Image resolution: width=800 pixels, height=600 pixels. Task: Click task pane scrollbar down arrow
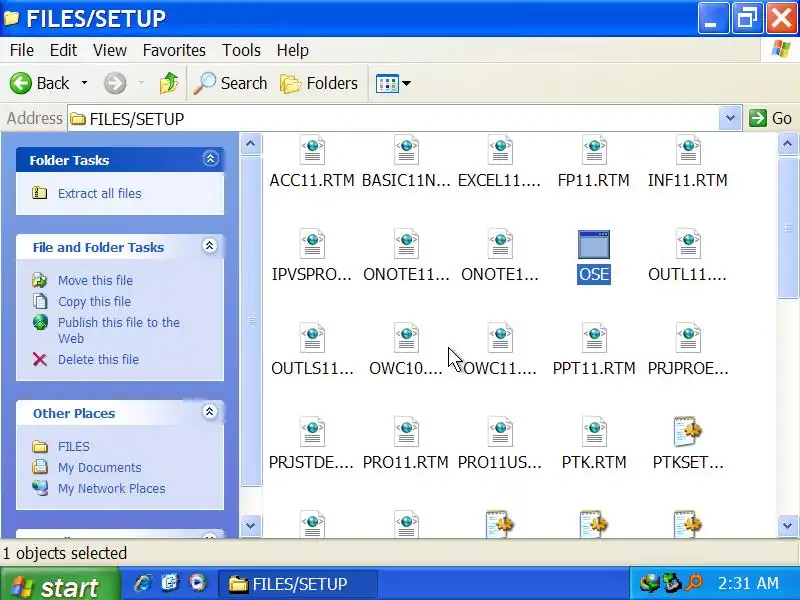coord(251,525)
